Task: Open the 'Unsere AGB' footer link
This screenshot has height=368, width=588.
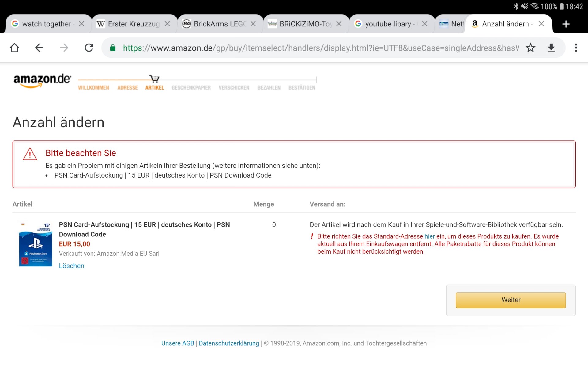Action: tap(178, 343)
